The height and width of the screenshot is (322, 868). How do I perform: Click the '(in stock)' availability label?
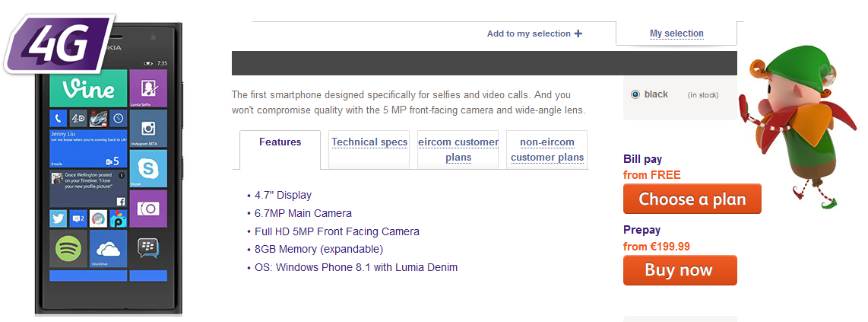(x=703, y=94)
